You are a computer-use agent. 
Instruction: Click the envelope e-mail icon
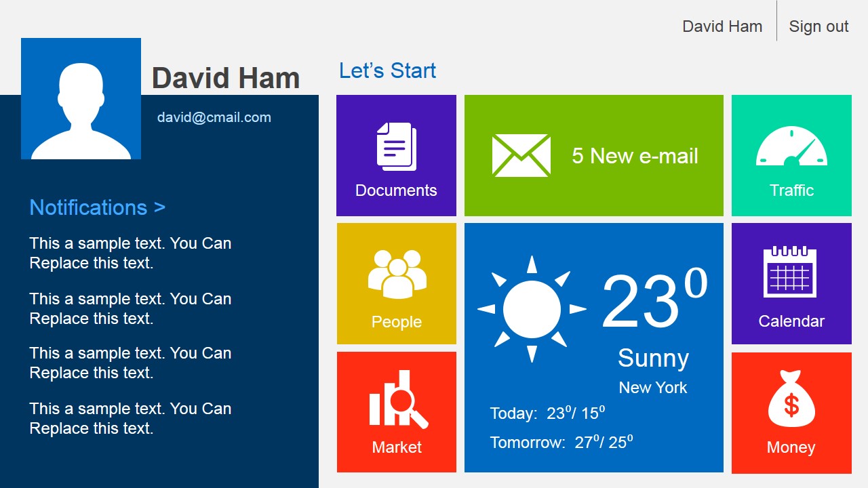(521, 155)
